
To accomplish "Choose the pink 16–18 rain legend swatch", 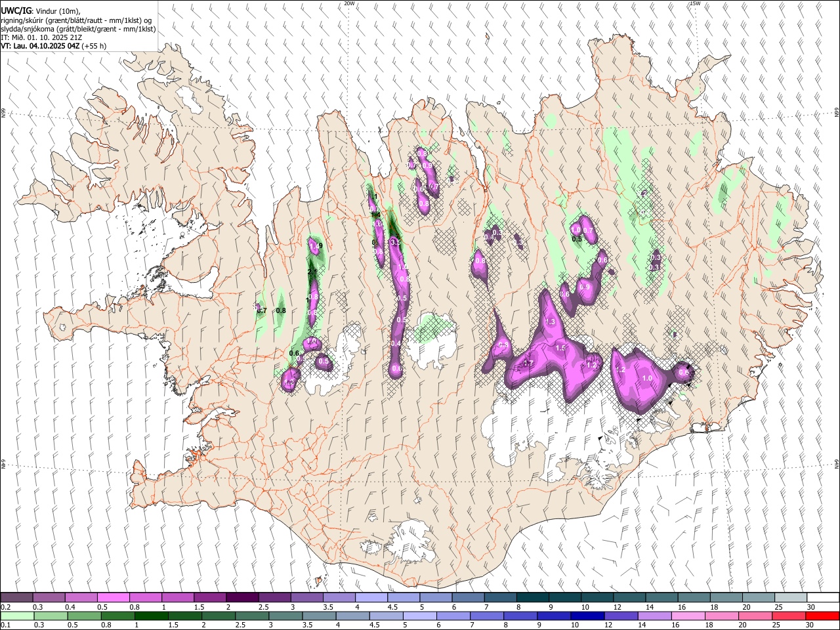I will tap(689, 616).
